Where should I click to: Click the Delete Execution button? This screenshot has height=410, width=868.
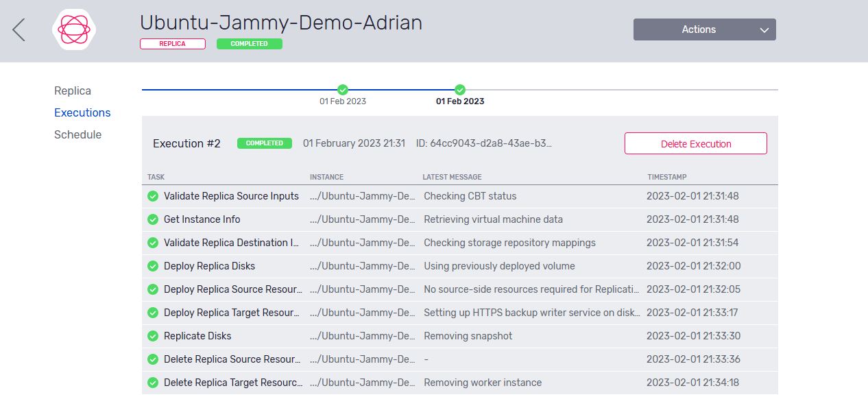695,143
